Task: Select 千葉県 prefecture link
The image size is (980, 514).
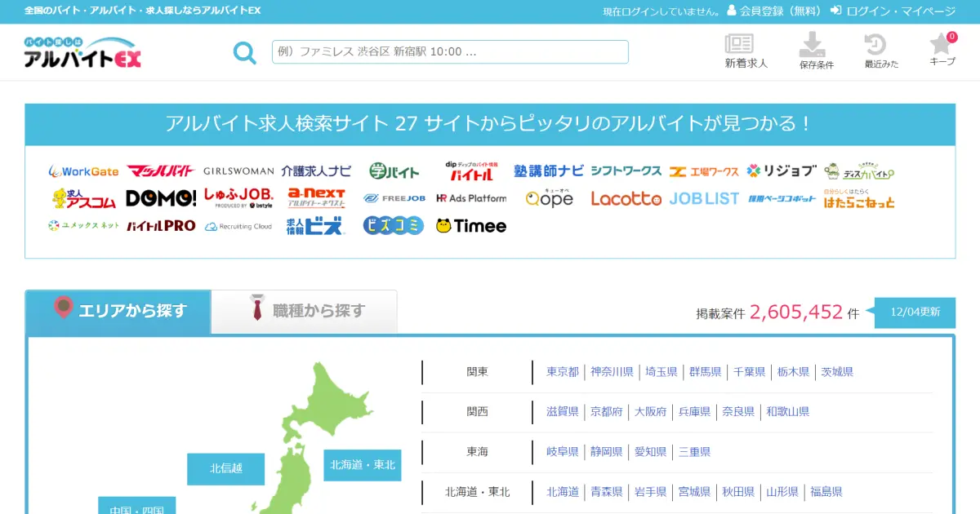Action: pos(750,372)
